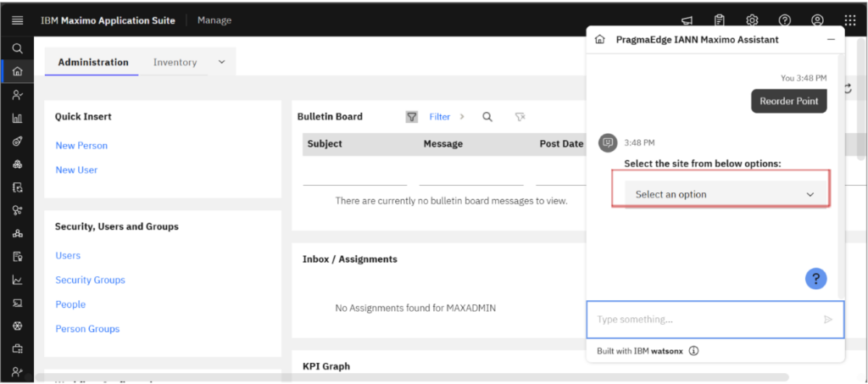Open the app switcher grid icon
The image size is (868, 384).
pos(849,20)
